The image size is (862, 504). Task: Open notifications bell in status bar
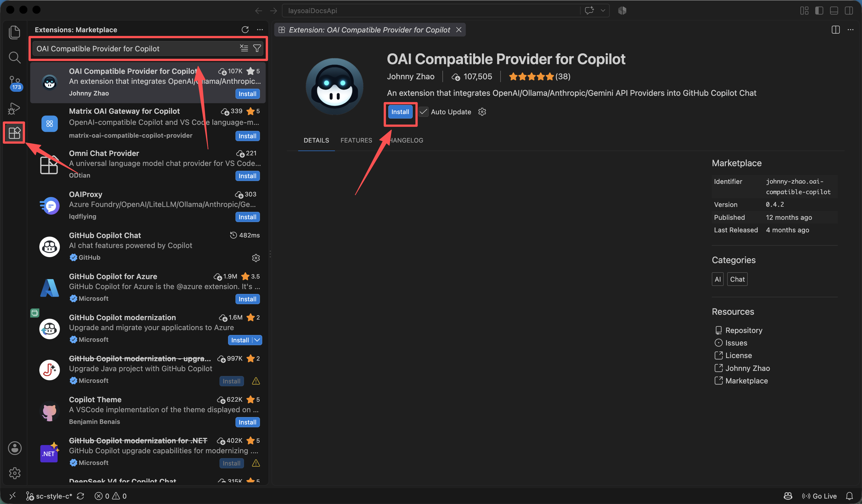(849, 496)
